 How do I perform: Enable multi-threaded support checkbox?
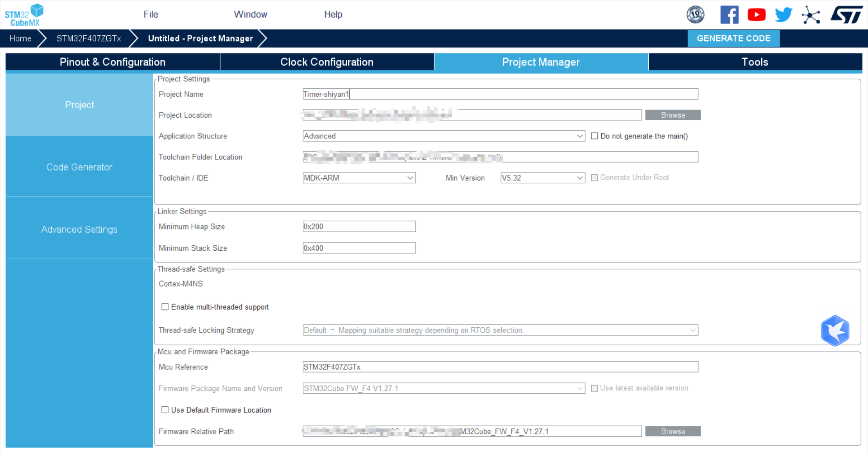[165, 307]
